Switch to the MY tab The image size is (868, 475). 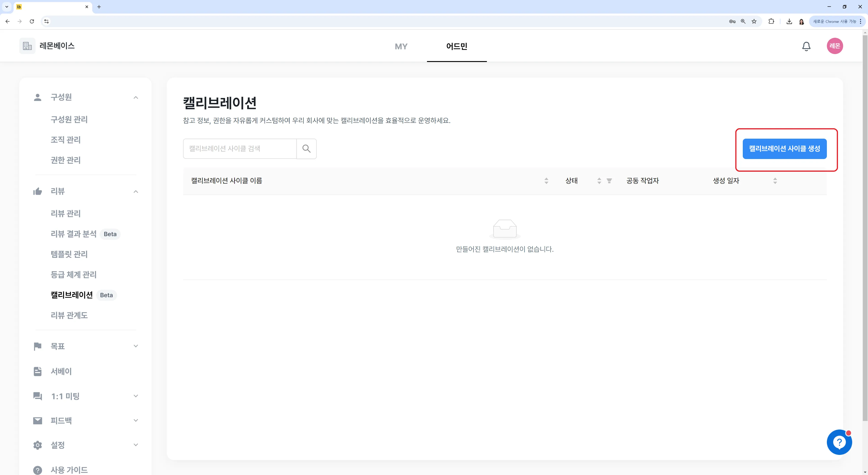tap(401, 47)
